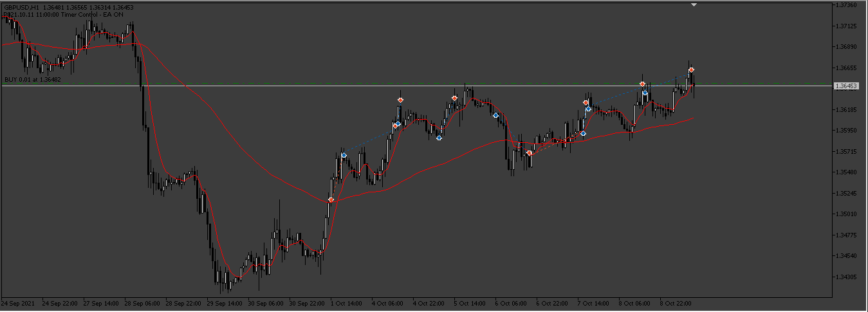Select blue arrow at 4 Oct 22:00 dip
This screenshot has width=868, height=312.
439,138
